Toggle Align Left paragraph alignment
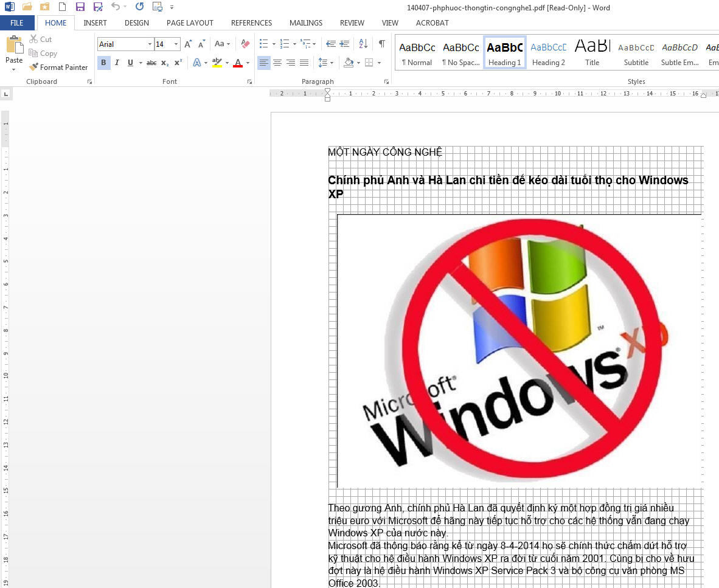The image size is (719, 588). (263, 63)
